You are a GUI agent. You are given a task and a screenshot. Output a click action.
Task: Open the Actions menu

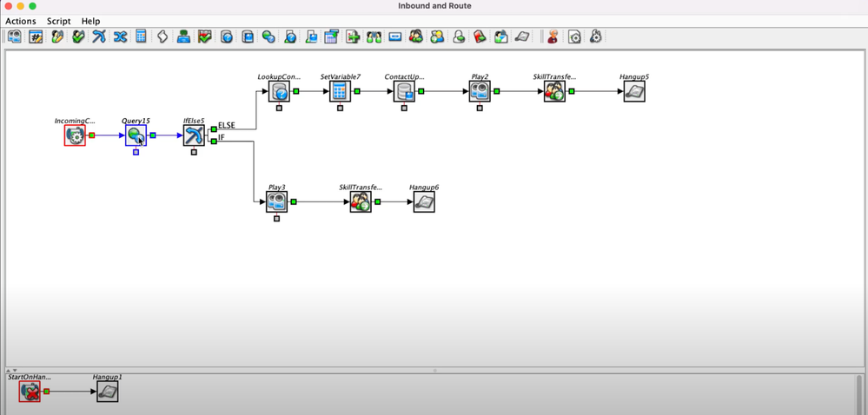point(21,21)
